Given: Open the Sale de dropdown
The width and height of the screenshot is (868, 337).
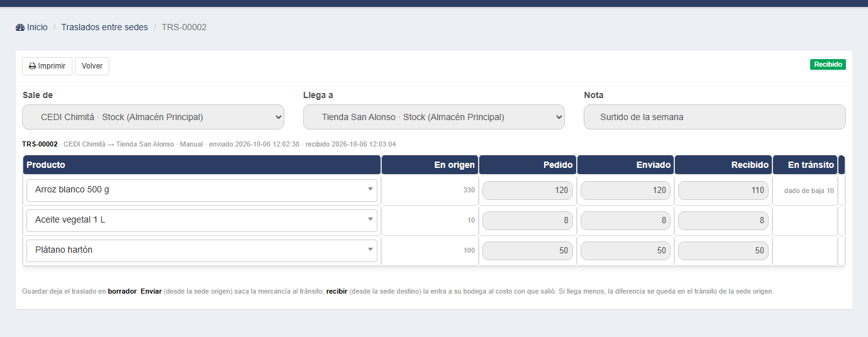Looking at the screenshot, I should 153,117.
